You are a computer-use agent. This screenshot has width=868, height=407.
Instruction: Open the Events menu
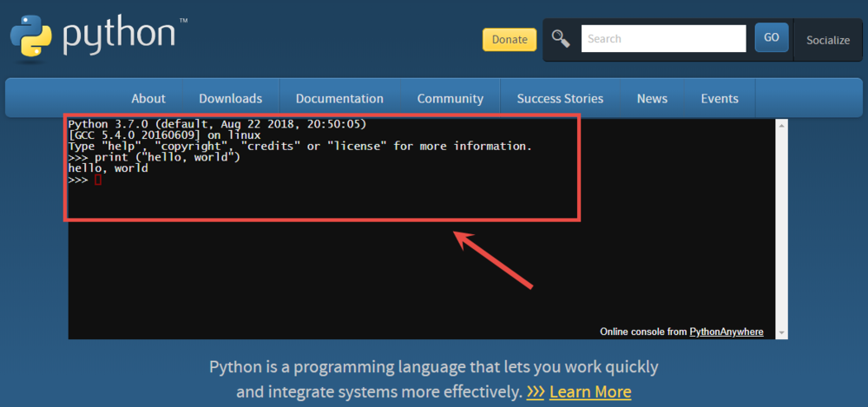point(720,98)
